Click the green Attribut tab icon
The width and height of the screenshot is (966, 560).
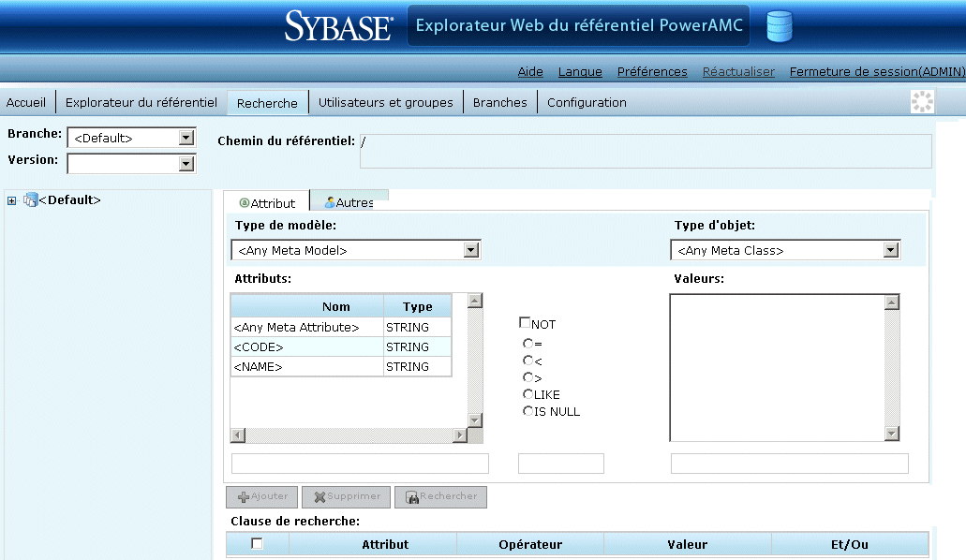tap(244, 202)
